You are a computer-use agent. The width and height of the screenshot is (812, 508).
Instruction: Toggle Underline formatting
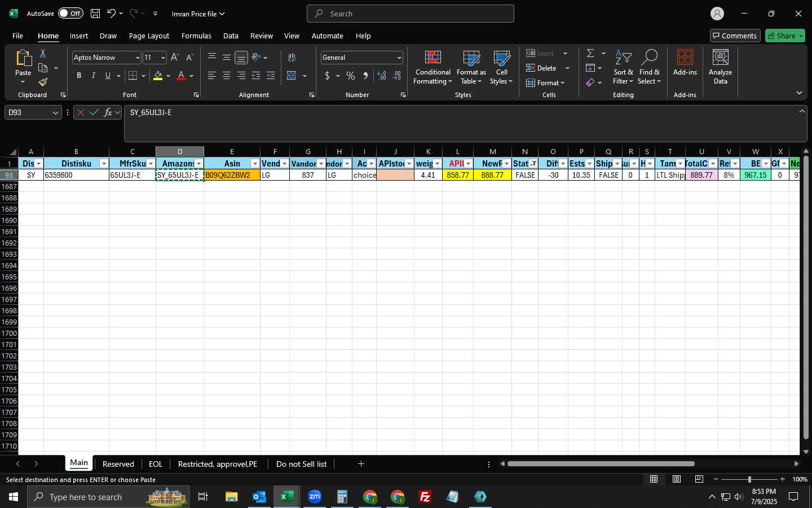click(x=108, y=76)
